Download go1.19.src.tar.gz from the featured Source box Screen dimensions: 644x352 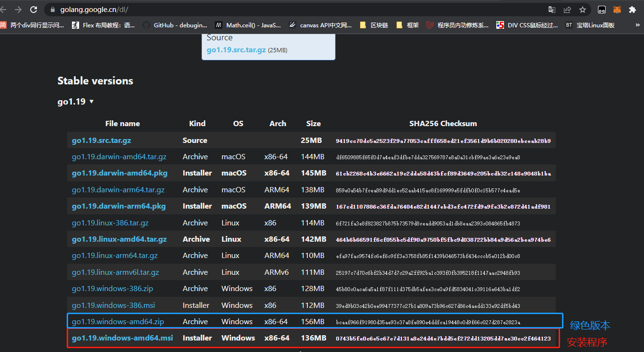tap(236, 50)
